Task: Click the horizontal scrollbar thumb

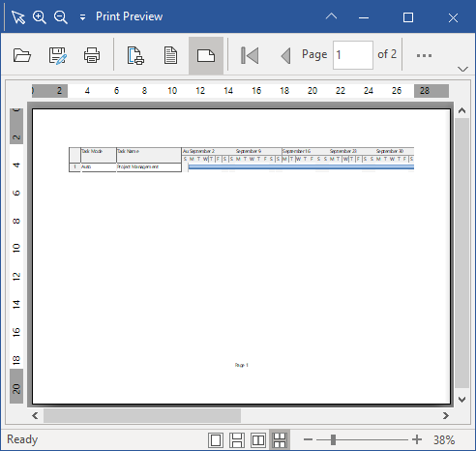Action: (142, 415)
